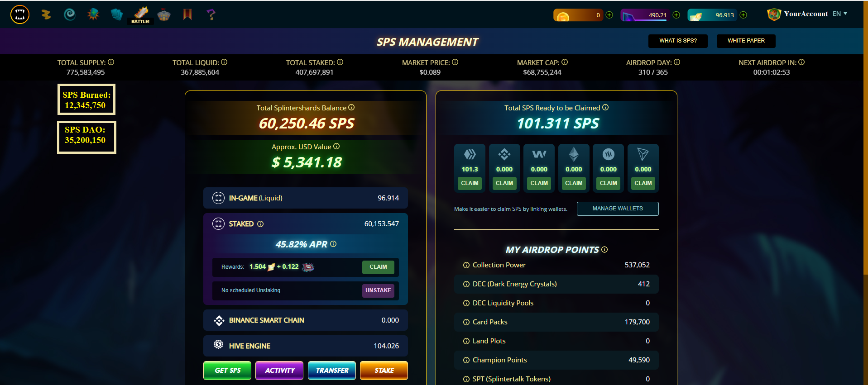Click the Steem wallet icon in the claim cards
Viewport: 868px width, 385px height.
pyautogui.click(x=609, y=154)
